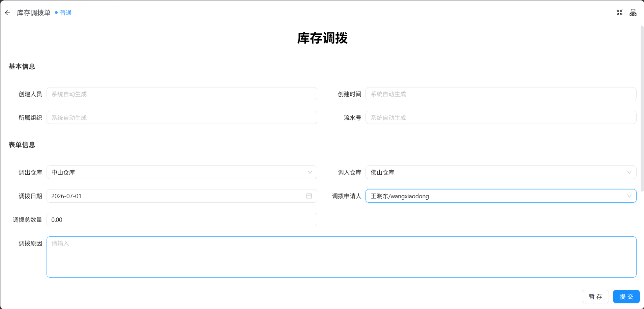Click the collapse fullscreen icon

point(619,12)
